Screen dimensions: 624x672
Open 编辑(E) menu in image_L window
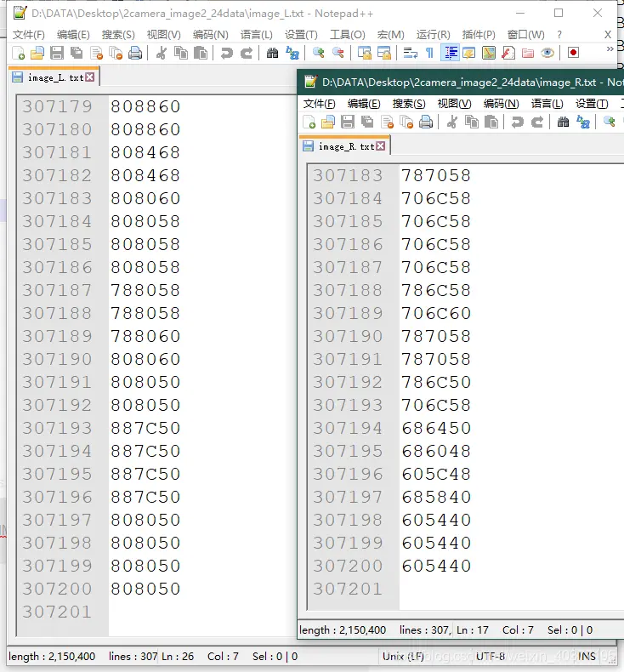pyautogui.click(x=73, y=34)
